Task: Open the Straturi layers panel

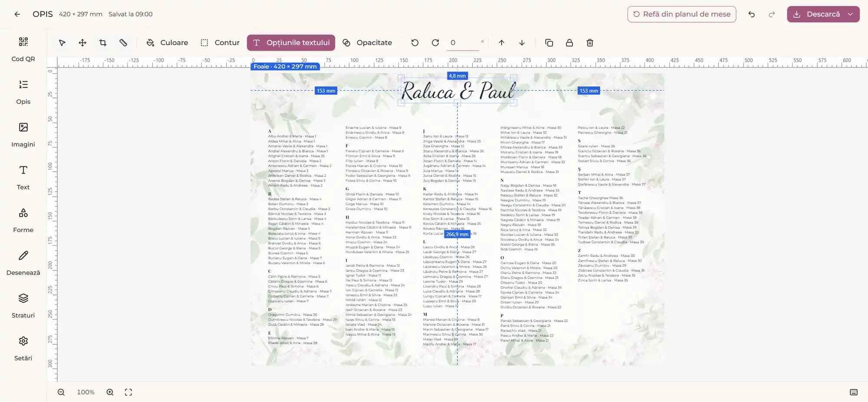Action: coord(23,306)
